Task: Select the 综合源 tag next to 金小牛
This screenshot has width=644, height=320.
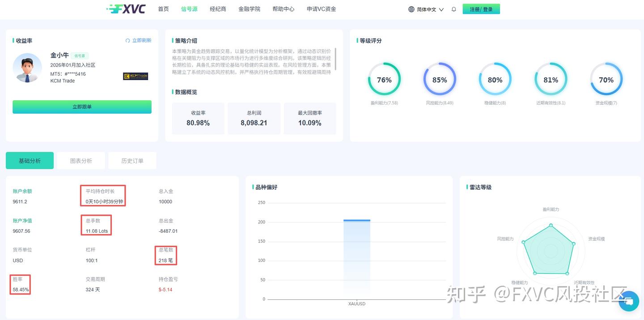Action: click(80, 55)
